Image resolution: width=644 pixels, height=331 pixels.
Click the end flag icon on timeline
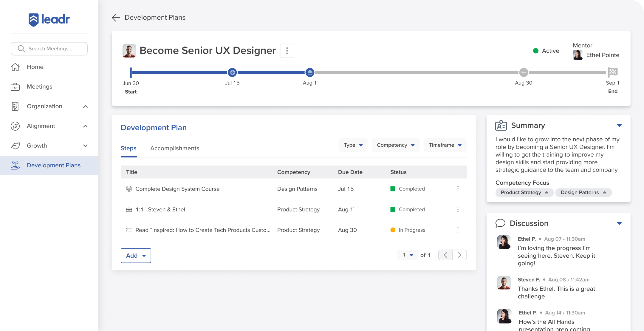coord(613,72)
